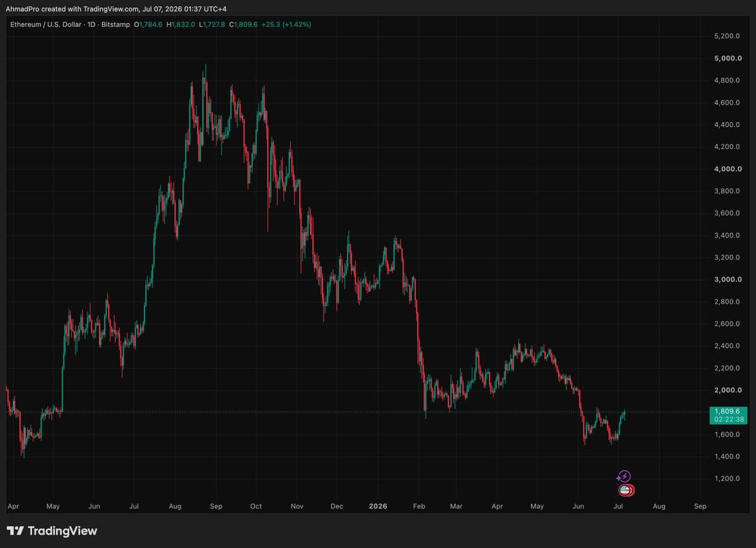Select the 2026 label on time axis
Image resolution: width=756 pixels, height=548 pixels.
(x=379, y=506)
